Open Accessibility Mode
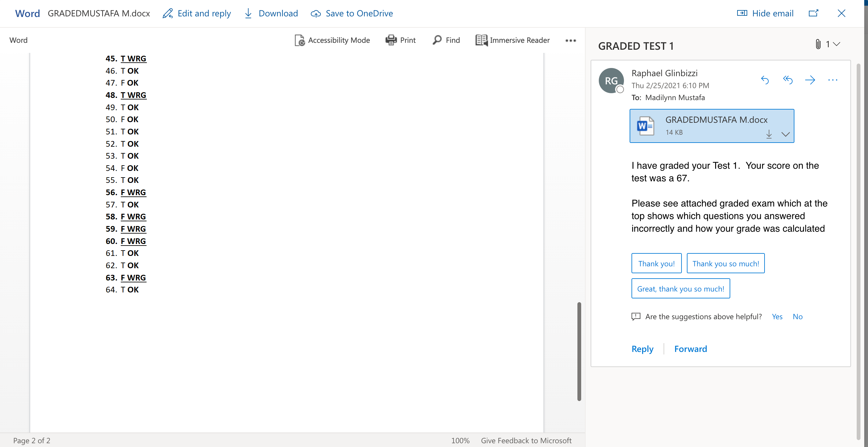 (332, 40)
